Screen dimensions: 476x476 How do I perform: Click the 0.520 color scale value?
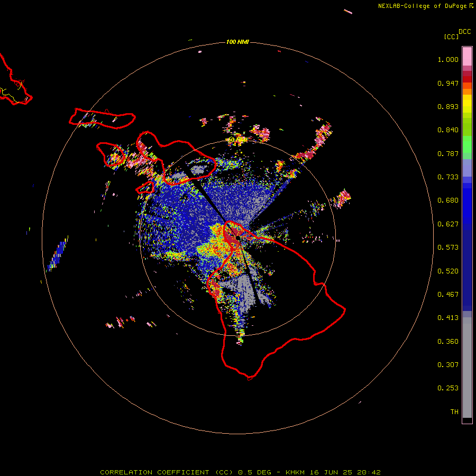(448, 271)
